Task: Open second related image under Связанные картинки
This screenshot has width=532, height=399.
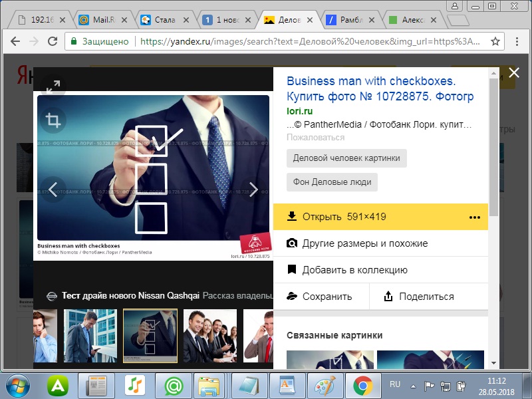Action: tap(430, 359)
